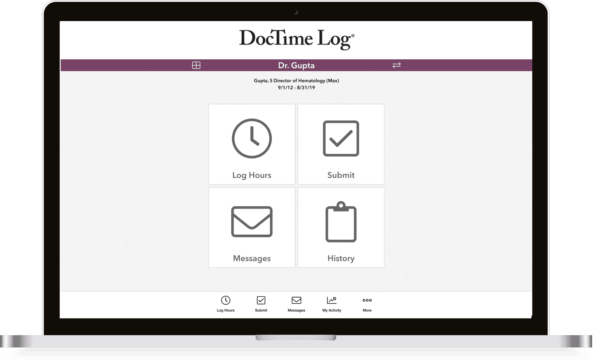Open My Activity in bottom navigation

[332, 304]
